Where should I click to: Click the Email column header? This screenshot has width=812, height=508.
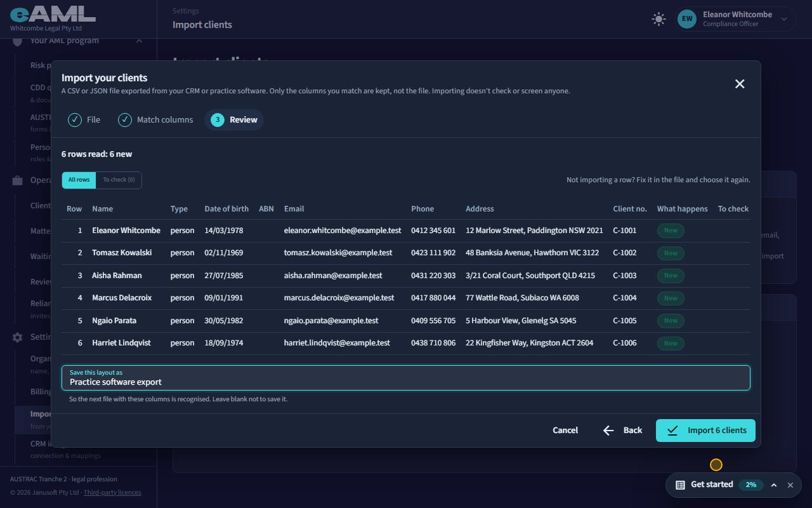[294, 209]
